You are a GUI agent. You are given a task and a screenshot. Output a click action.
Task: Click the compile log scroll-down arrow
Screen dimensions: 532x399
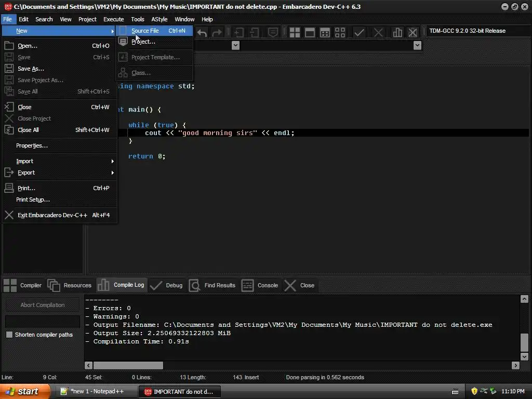tap(524, 356)
